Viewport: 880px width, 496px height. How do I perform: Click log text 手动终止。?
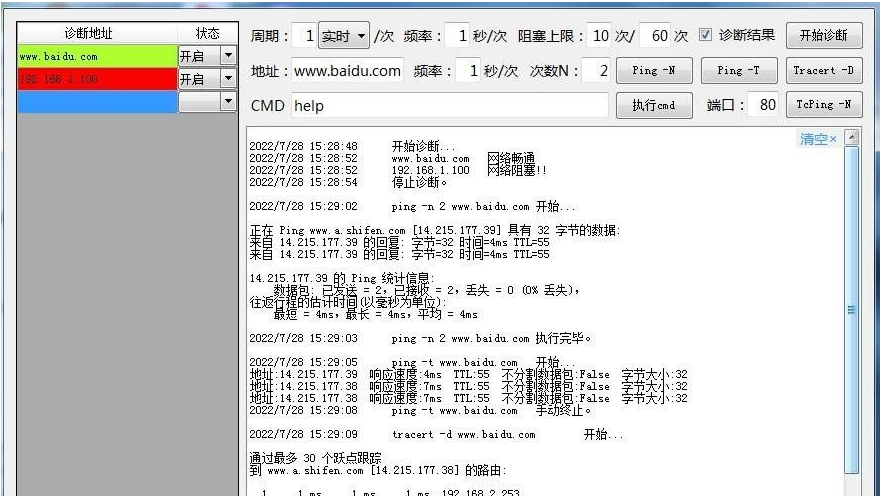[x=563, y=410]
